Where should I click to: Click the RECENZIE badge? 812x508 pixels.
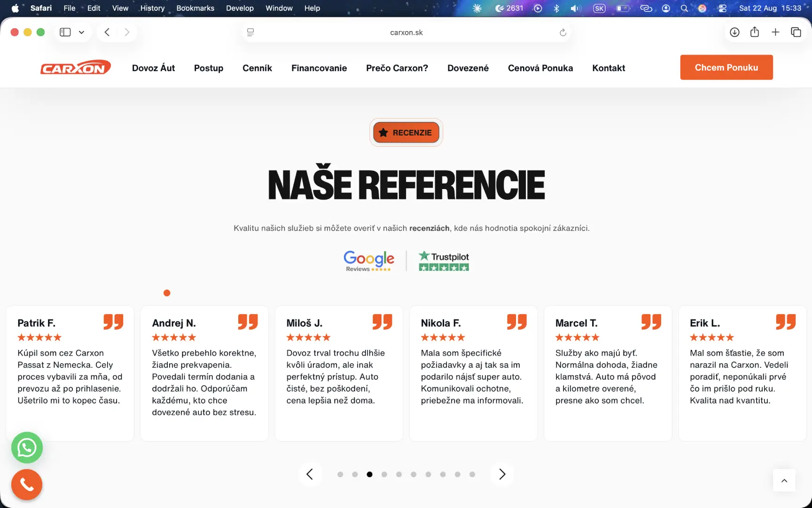406,132
